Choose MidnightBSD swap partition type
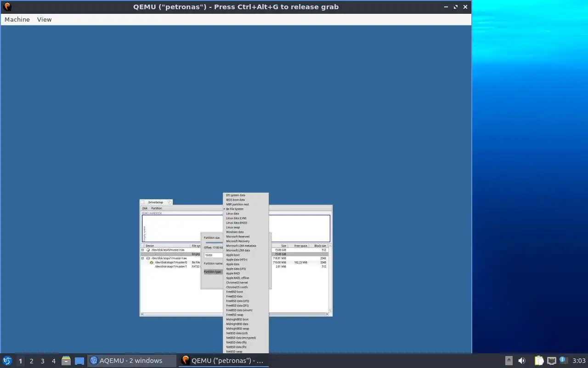 point(246,328)
